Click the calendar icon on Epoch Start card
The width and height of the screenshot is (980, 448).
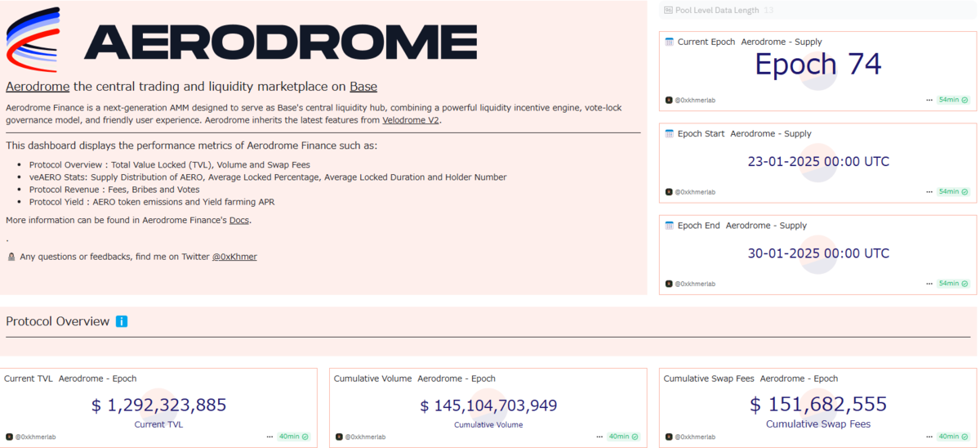pos(670,133)
